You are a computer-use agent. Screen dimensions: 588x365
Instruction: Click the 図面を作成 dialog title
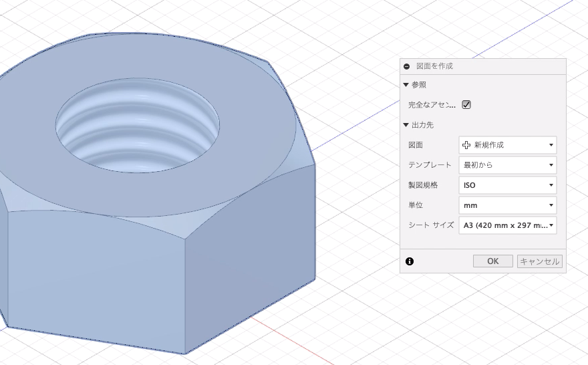tap(434, 66)
